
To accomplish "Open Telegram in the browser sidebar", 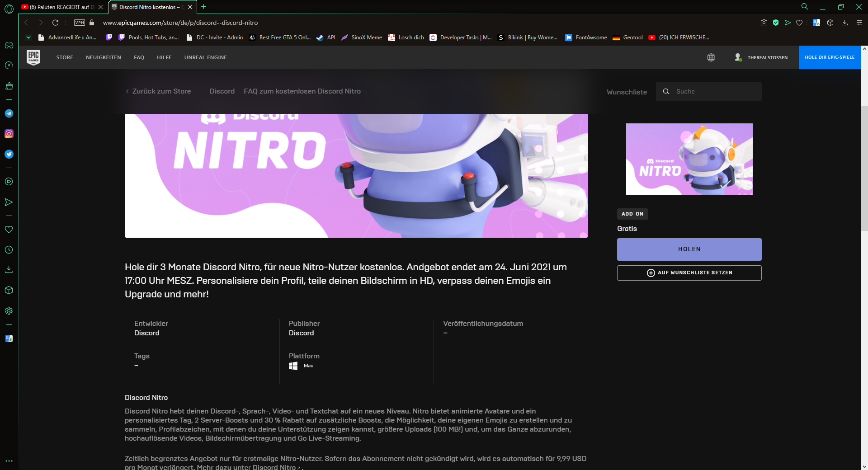I will pyautogui.click(x=9, y=113).
